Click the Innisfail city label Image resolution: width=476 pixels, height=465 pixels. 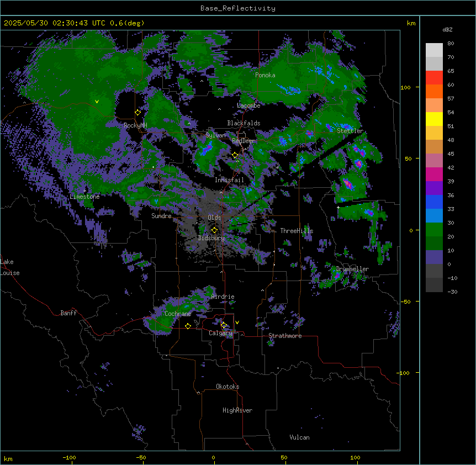(229, 180)
